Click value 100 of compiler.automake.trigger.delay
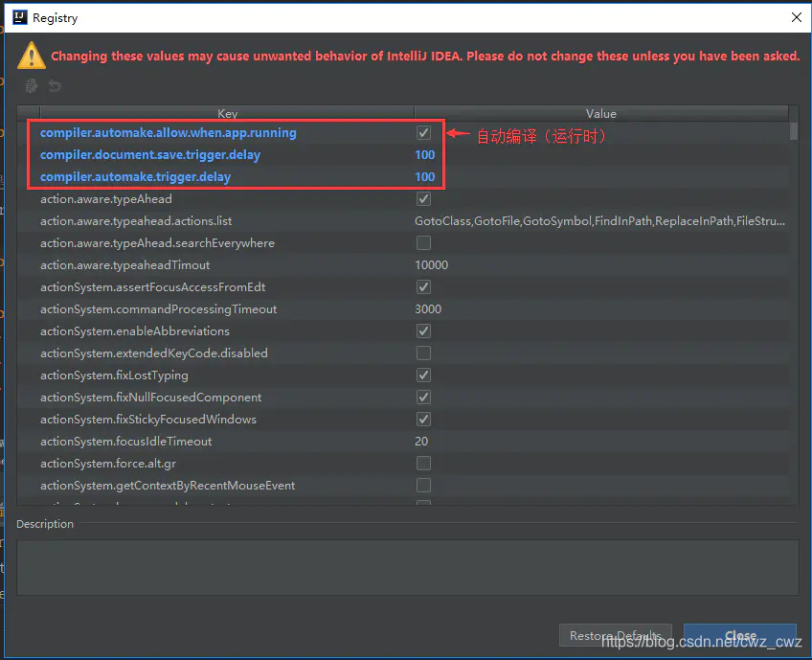This screenshot has height=660, width=812. (x=424, y=176)
